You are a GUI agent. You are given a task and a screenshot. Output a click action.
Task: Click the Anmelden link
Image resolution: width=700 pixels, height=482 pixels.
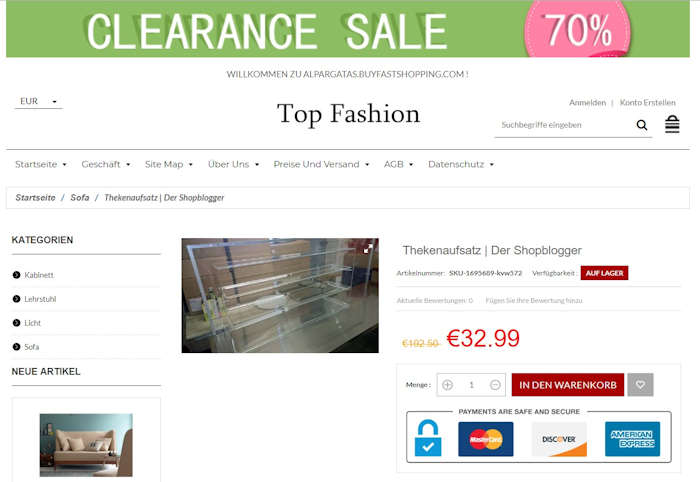587,103
